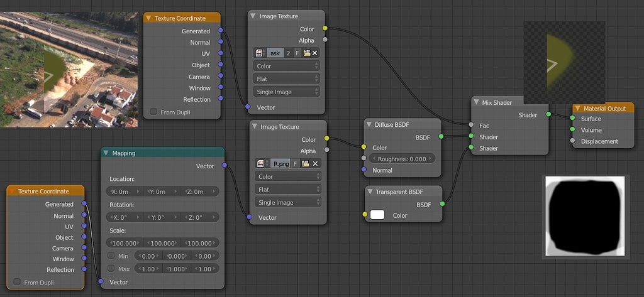644x297 pixels.
Task: Click the Roughness 0.000 slider in Diffuse BSDF
Action: 402,159
